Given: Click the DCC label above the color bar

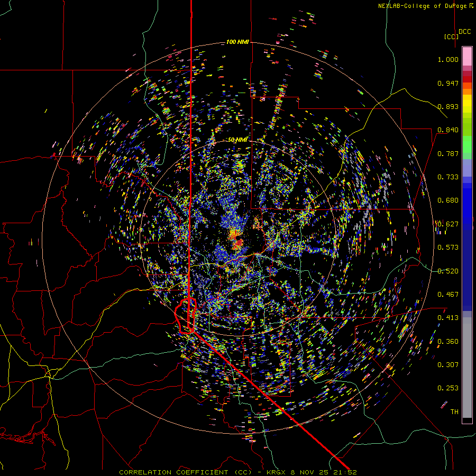Looking at the screenshot, I should (x=464, y=32).
